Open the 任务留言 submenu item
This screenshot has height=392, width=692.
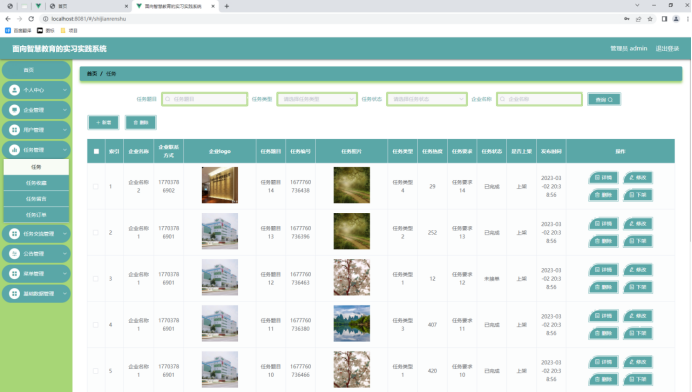[36, 199]
